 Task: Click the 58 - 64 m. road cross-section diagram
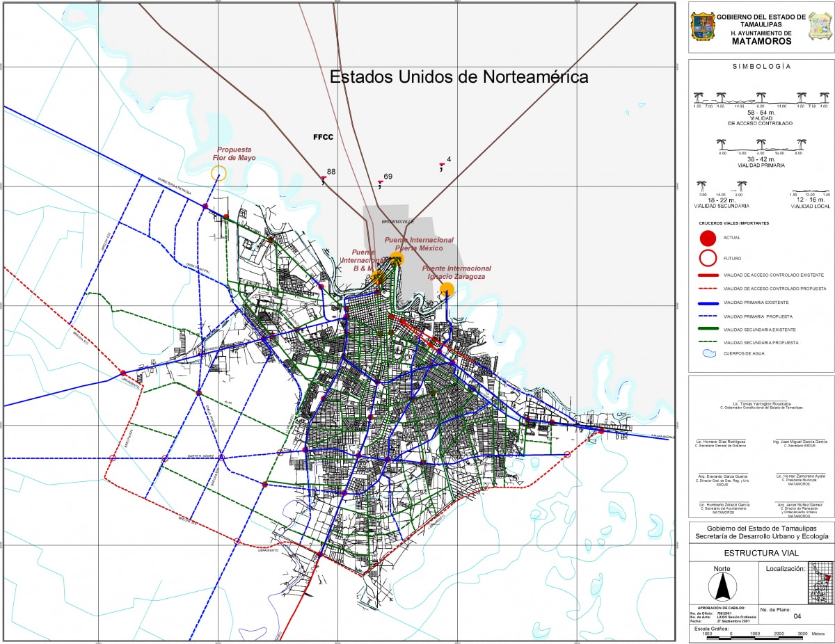pos(761,99)
